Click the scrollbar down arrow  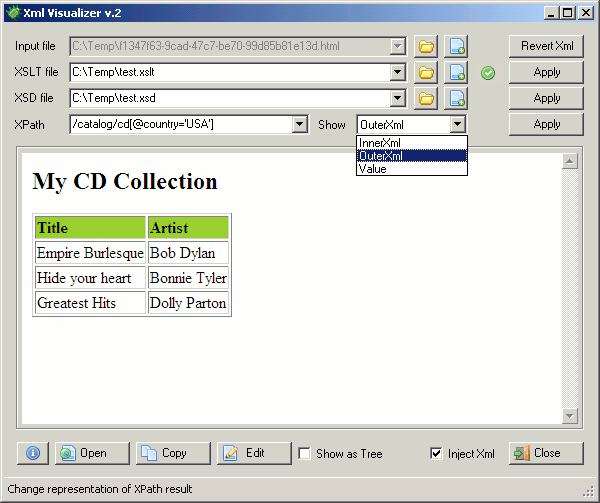point(570,416)
